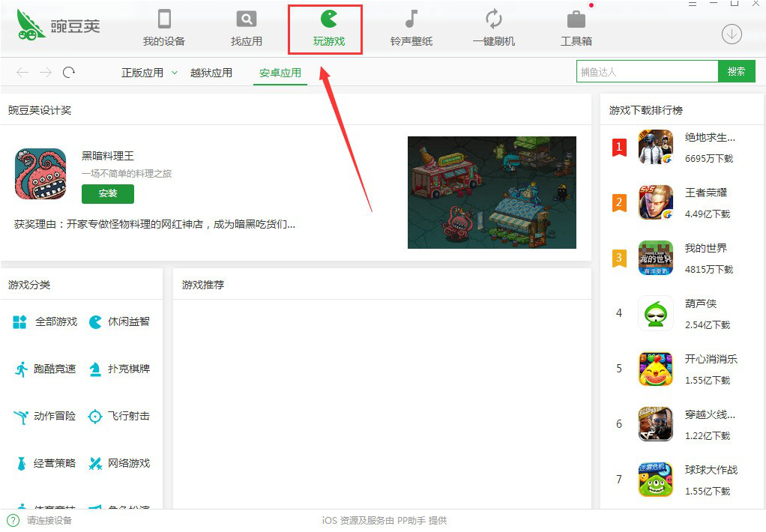Open 王者荣耀 game icon in ranking
Screen dimensions: 766x532
click(656, 202)
